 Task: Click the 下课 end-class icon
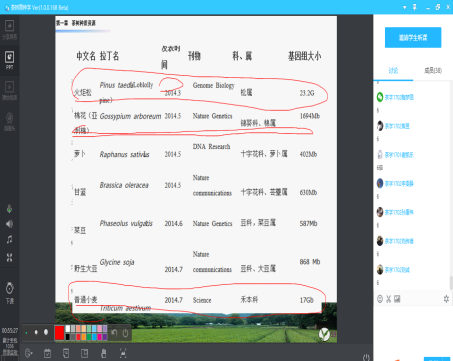coord(10,293)
